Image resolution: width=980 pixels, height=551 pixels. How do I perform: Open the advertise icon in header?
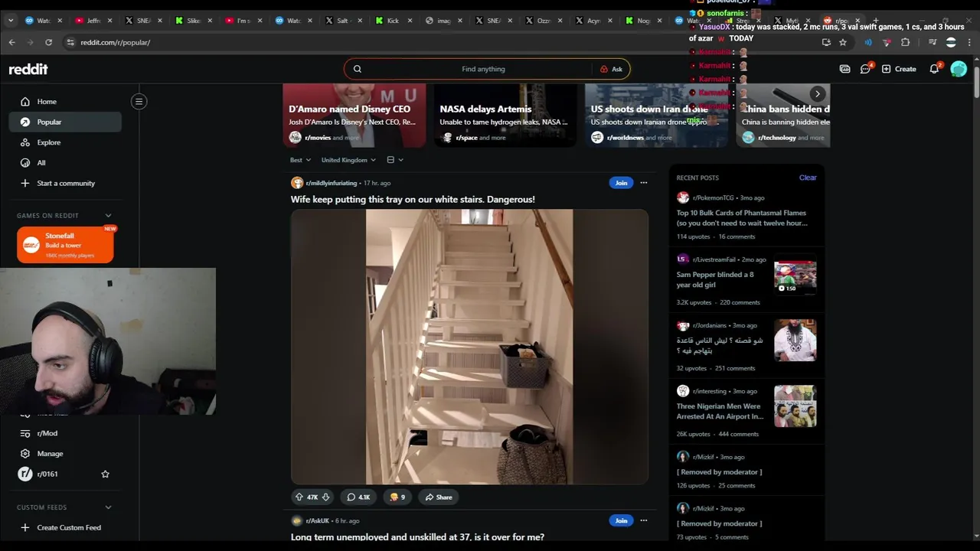coord(844,69)
